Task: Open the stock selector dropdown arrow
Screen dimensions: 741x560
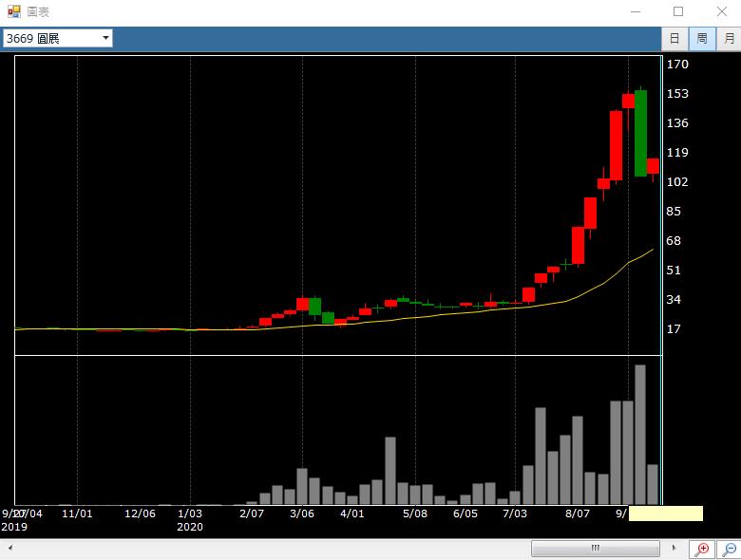Action: tap(105, 38)
